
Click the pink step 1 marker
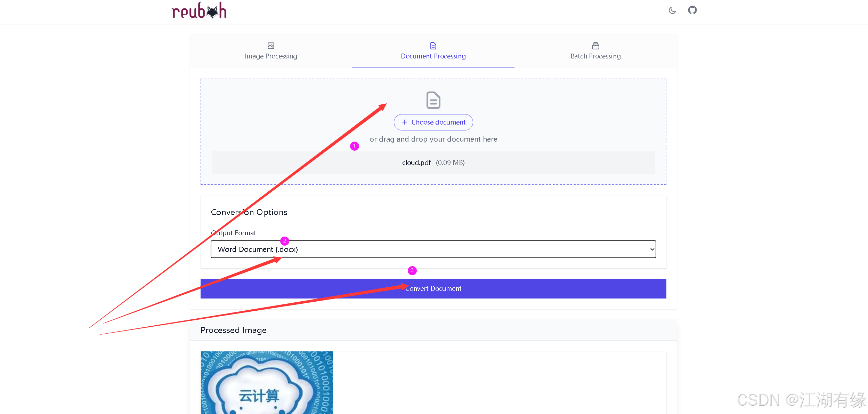(354, 146)
